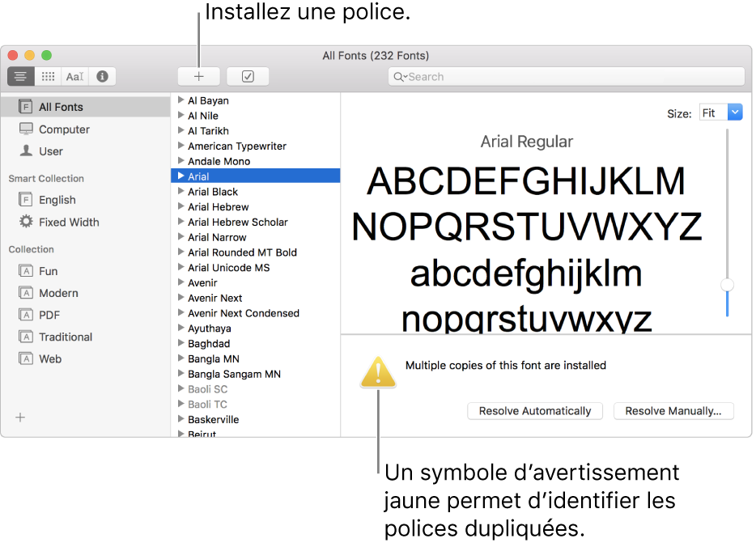
Task: Click the Search field
Action: (x=567, y=77)
